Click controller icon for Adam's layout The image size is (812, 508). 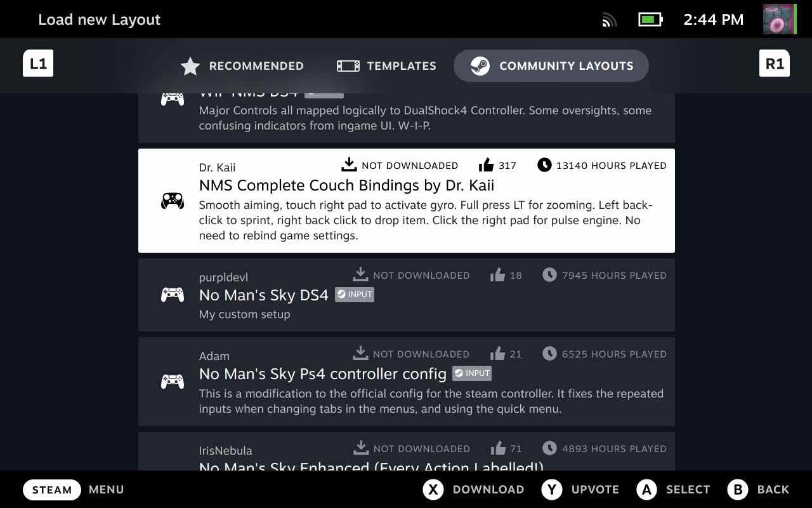click(x=173, y=381)
